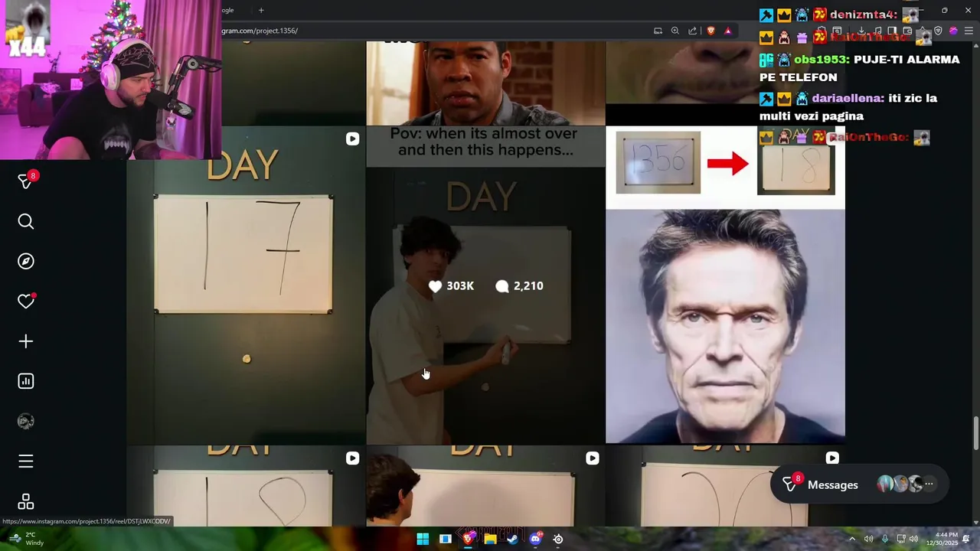Click reel badge icon on Day 17 thumbnail

click(352, 139)
